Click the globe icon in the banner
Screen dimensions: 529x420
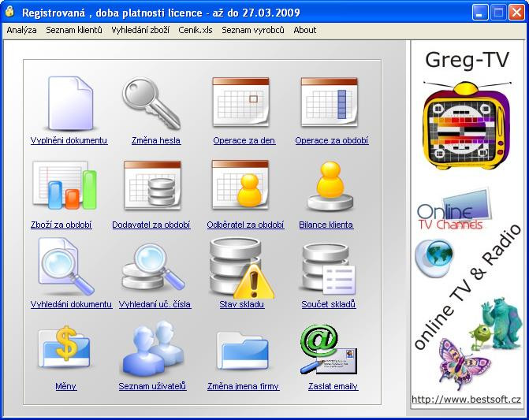(434, 258)
